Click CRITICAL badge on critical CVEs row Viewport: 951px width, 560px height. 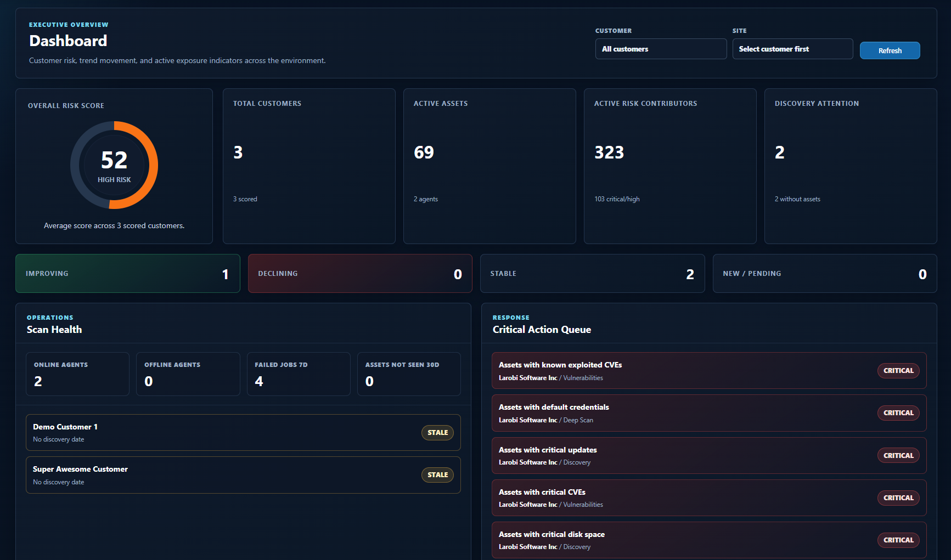[898, 498]
